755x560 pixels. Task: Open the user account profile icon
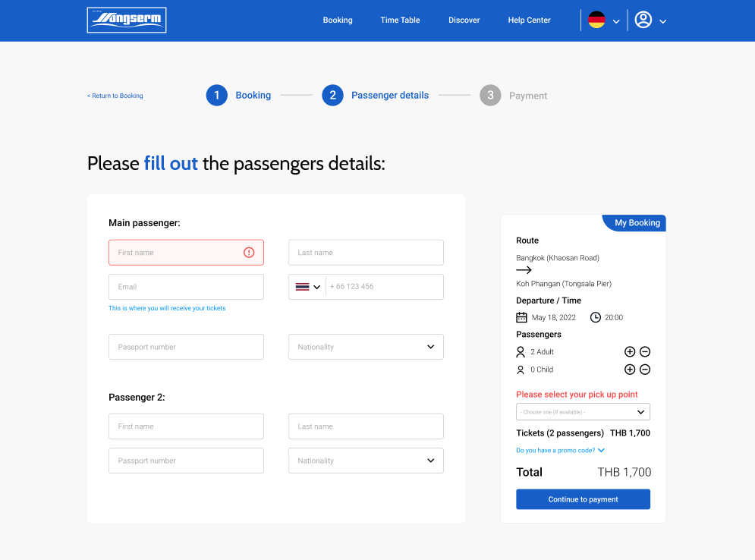pos(643,20)
